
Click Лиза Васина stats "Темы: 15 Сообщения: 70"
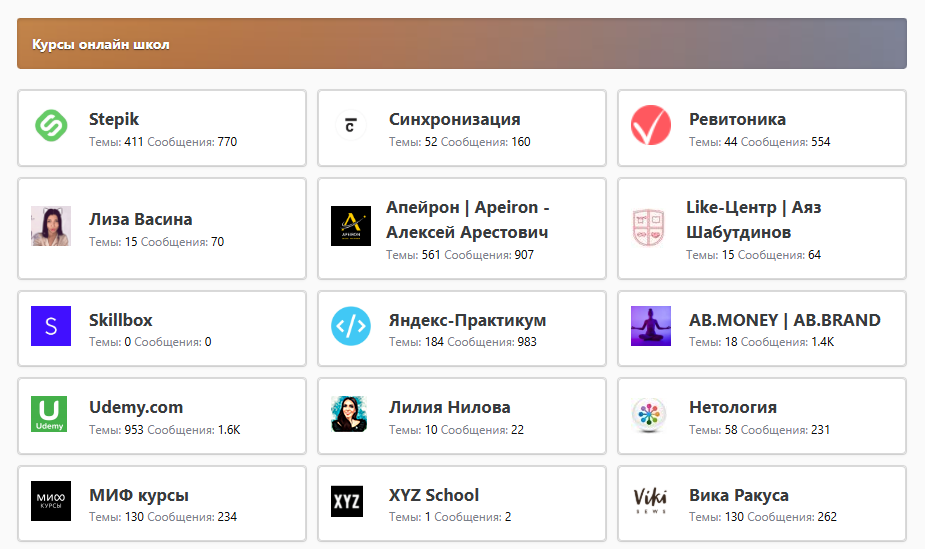tap(156, 242)
